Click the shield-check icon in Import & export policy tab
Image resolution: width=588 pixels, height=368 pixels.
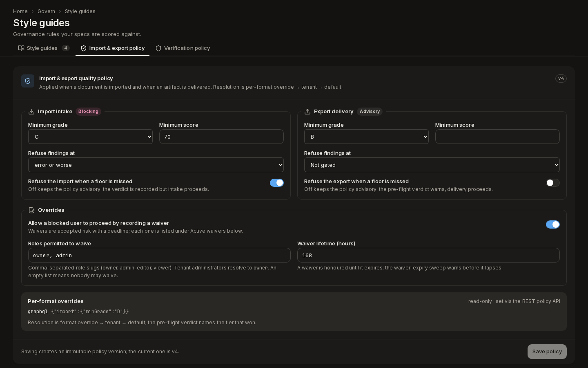84,48
